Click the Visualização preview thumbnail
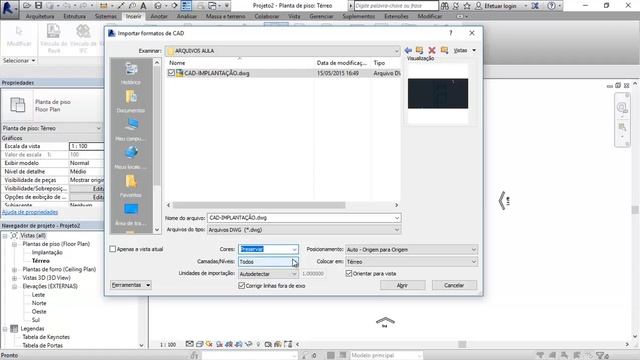The width and height of the screenshot is (640, 360). click(438, 93)
